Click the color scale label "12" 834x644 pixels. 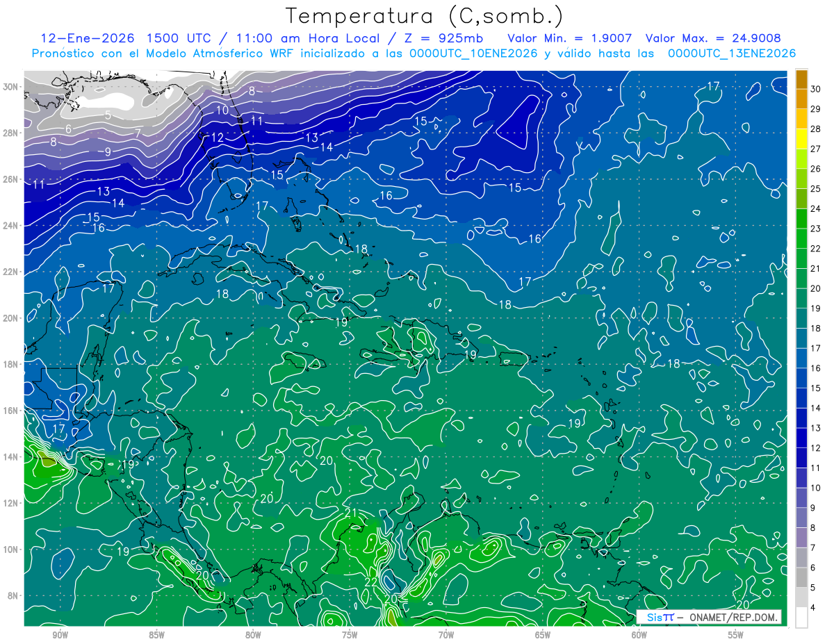point(816,447)
